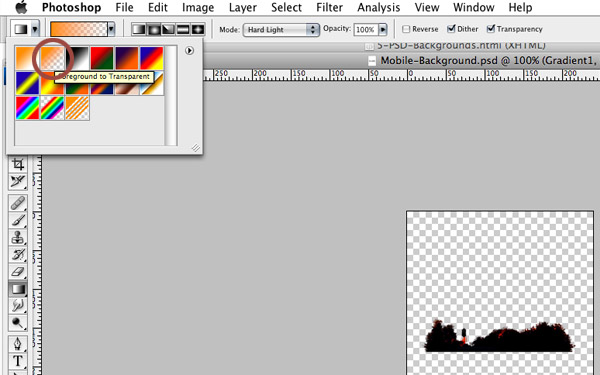600x375 pixels.
Task: Choose Diamond Gradient style in options bar
Action: click(x=197, y=29)
